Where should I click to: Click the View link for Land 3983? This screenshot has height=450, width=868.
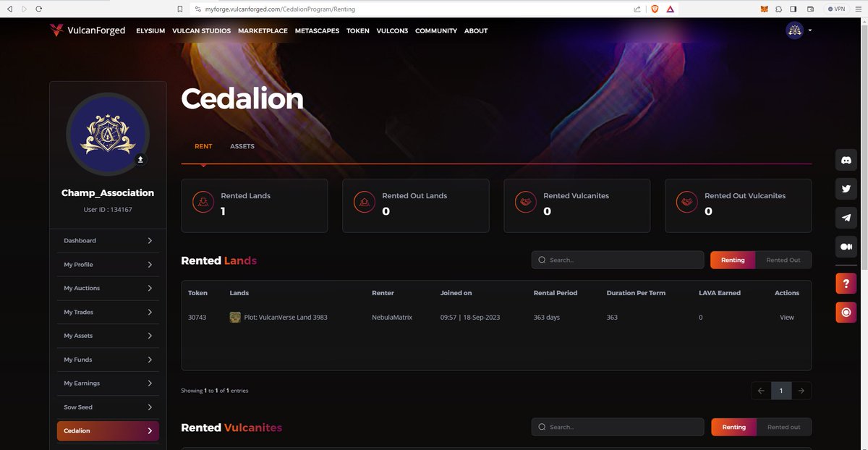786,317
